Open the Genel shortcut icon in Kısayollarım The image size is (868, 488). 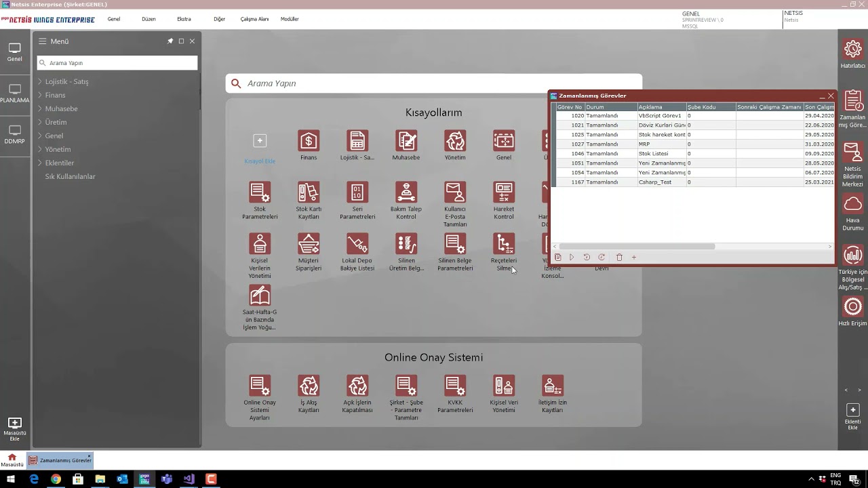[504, 141]
